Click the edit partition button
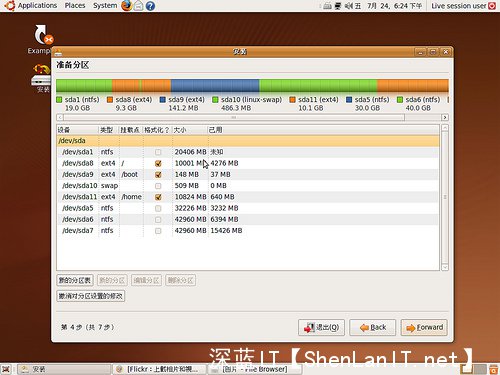Screen dimensions: 500x375 (x=146, y=280)
